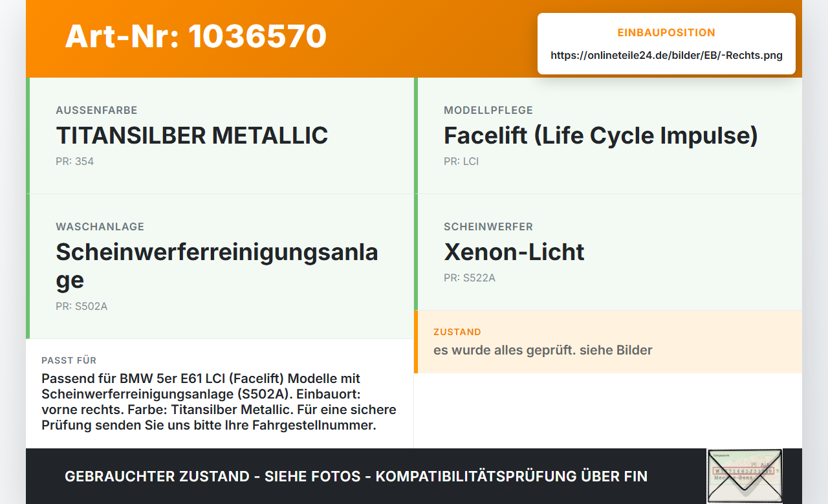Select the Art-Nr: 1036570 heading
Image resolution: width=828 pixels, height=504 pixels.
[x=195, y=36]
